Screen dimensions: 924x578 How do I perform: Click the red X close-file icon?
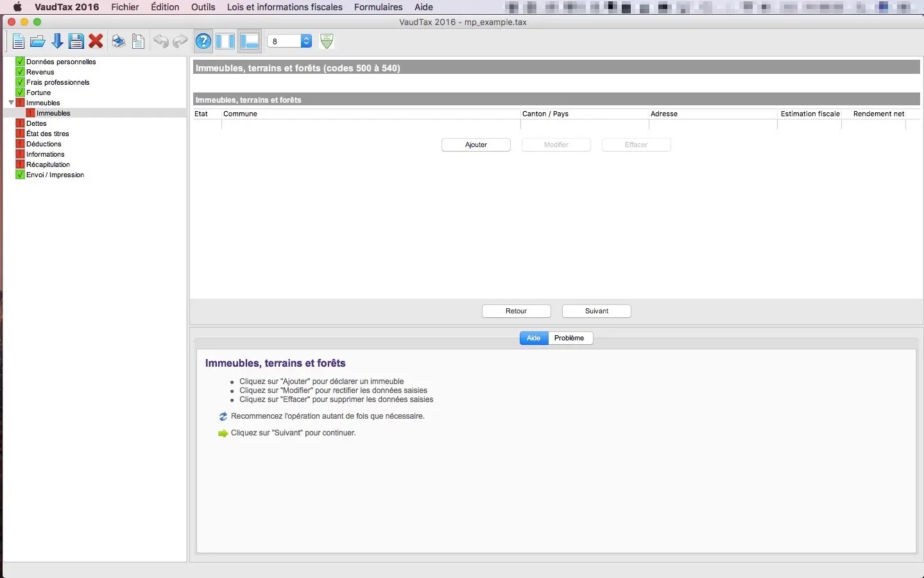pos(96,42)
